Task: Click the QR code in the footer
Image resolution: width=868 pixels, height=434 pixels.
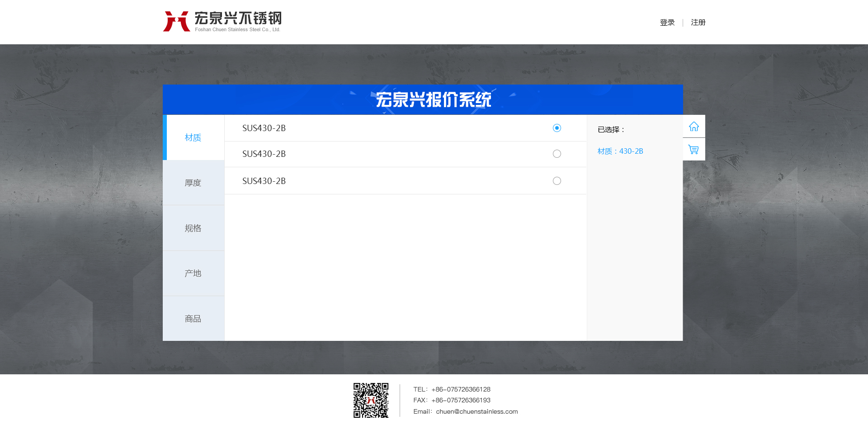Action: point(371,400)
